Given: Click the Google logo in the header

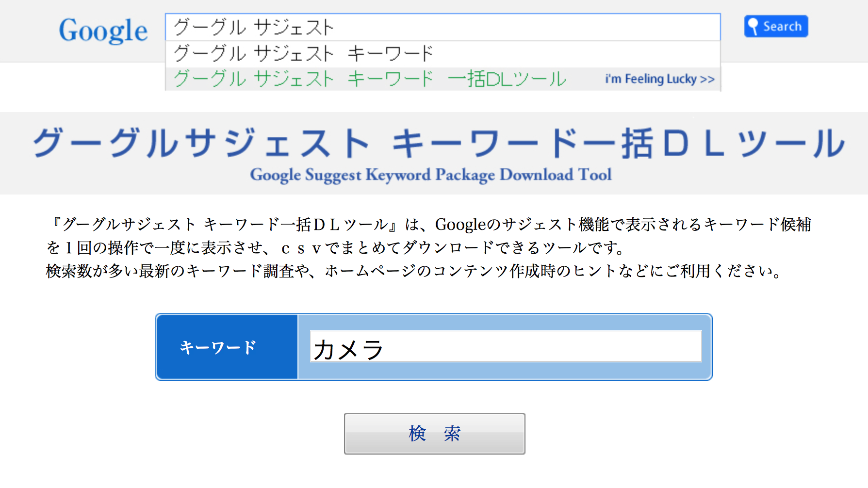Looking at the screenshot, I should point(103,31).
